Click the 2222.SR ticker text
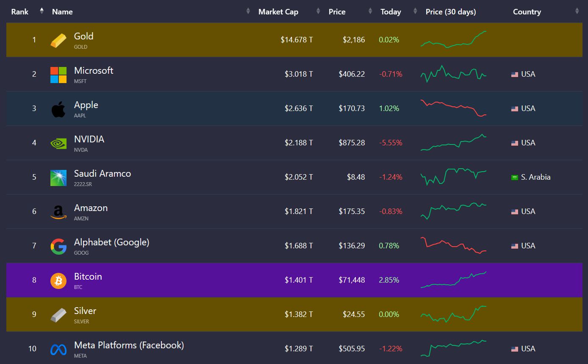The width and height of the screenshot is (588, 364). [x=83, y=184]
